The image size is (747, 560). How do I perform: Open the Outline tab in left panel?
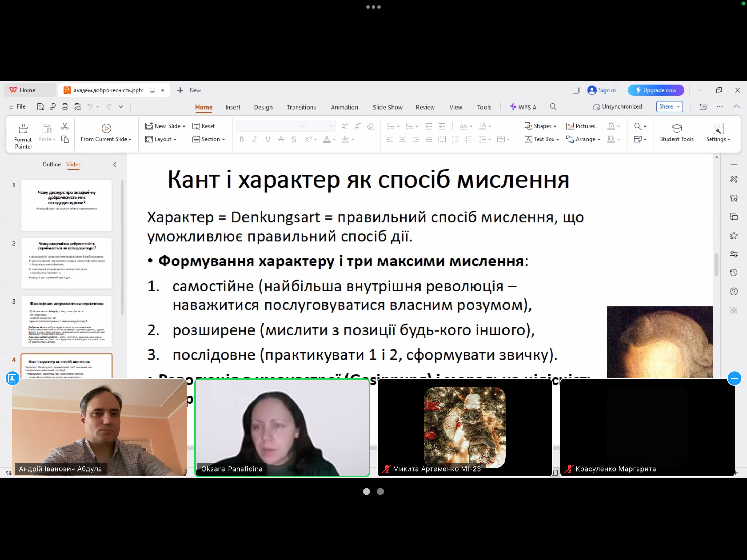(52, 164)
